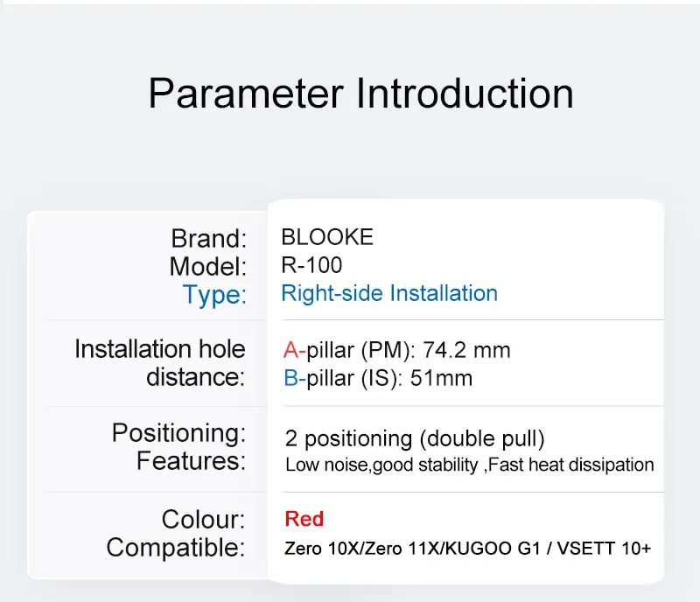The image size is (700, 602).
Task: Select the R-100 model value
Action: (311, 265)
